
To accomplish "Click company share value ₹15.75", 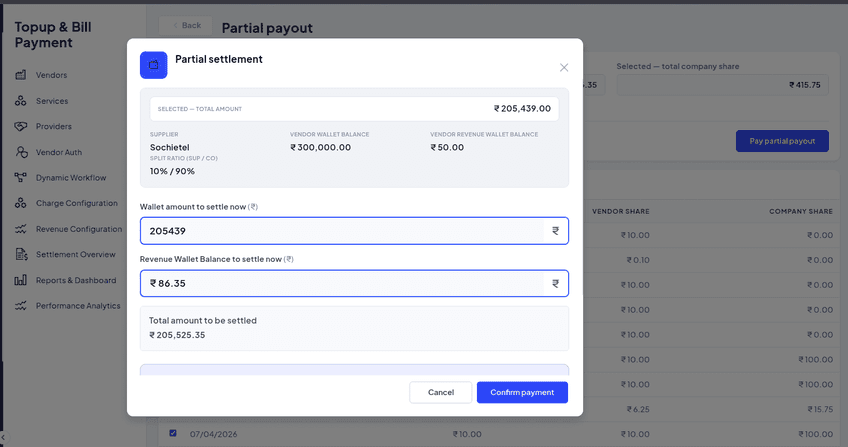I will coord(820,410).
